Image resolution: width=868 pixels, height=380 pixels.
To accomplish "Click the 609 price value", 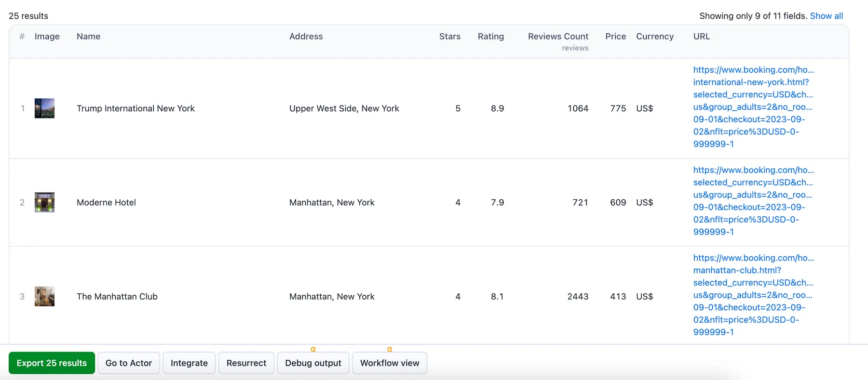I will [x=618, y=202].
